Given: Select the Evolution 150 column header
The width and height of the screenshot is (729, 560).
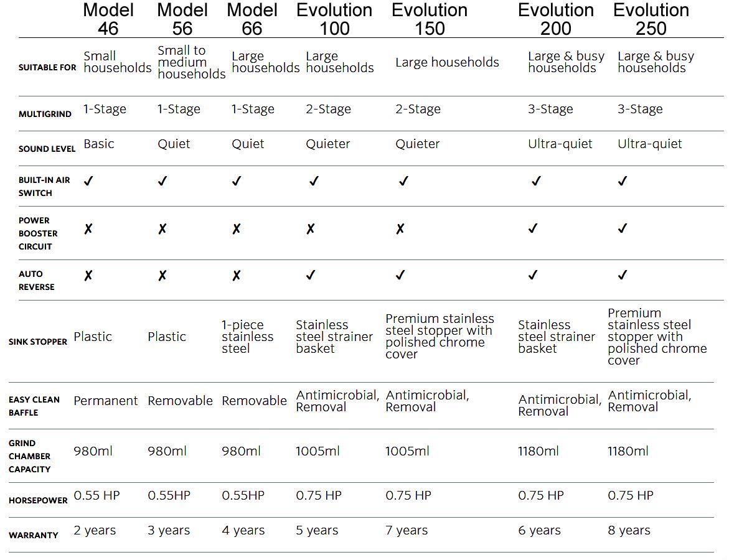Looking at the screenshot, I should coord(430,19).
